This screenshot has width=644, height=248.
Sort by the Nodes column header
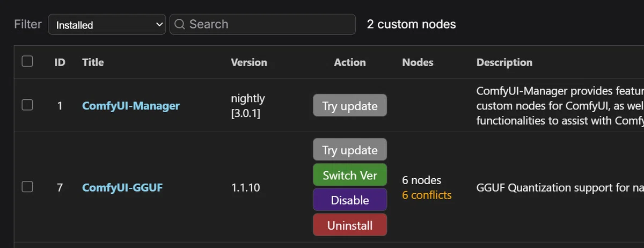pyautogui.click(x=418, y=62)
